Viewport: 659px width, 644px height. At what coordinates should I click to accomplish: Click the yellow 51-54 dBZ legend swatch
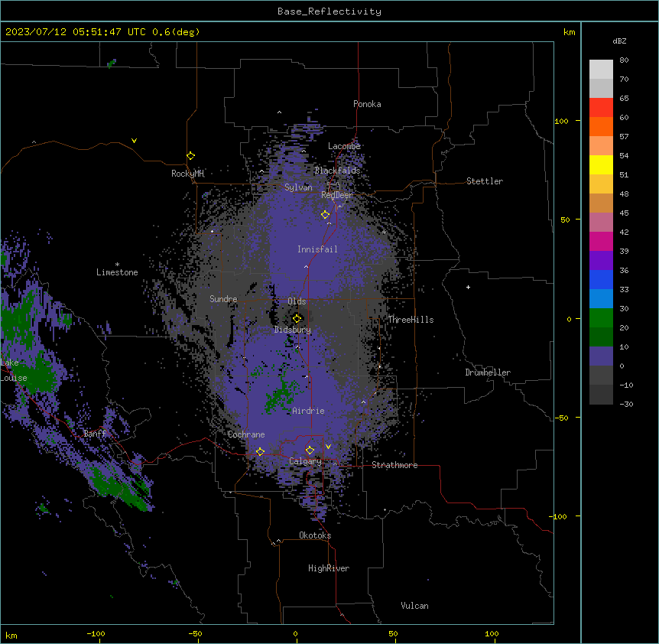pyautogui.click(x=601, y=164)
